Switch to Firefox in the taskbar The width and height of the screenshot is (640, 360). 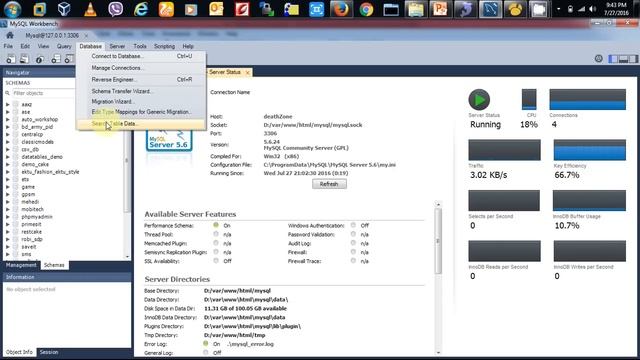point(341,9)
